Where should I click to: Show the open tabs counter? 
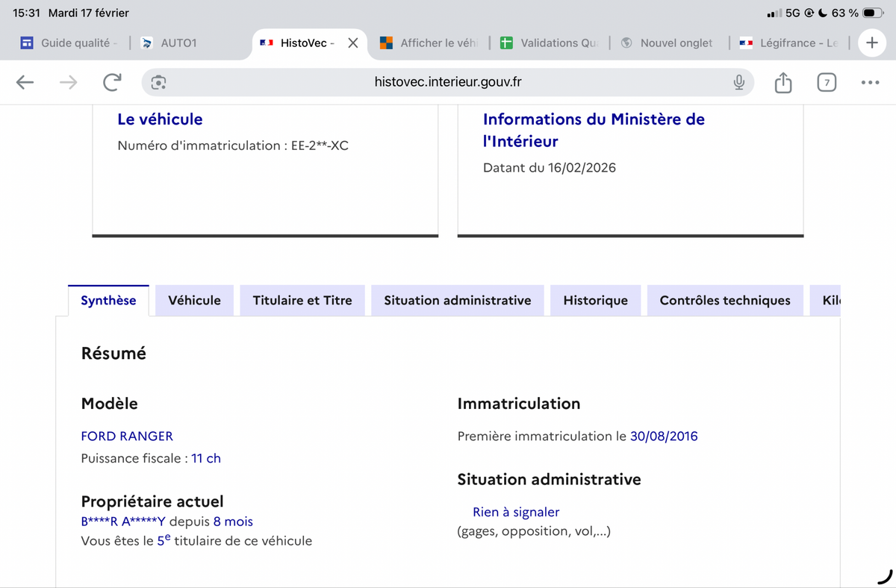[826, 83]
